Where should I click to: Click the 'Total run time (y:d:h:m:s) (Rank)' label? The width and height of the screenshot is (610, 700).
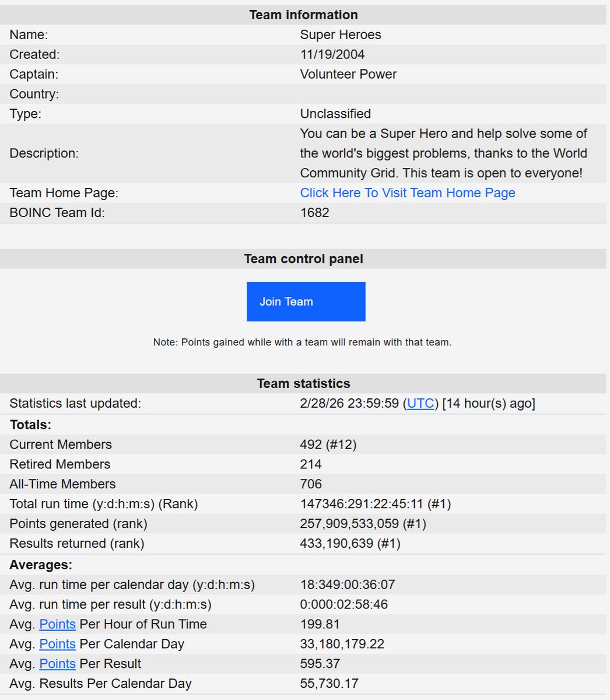[x=104, y=504]
